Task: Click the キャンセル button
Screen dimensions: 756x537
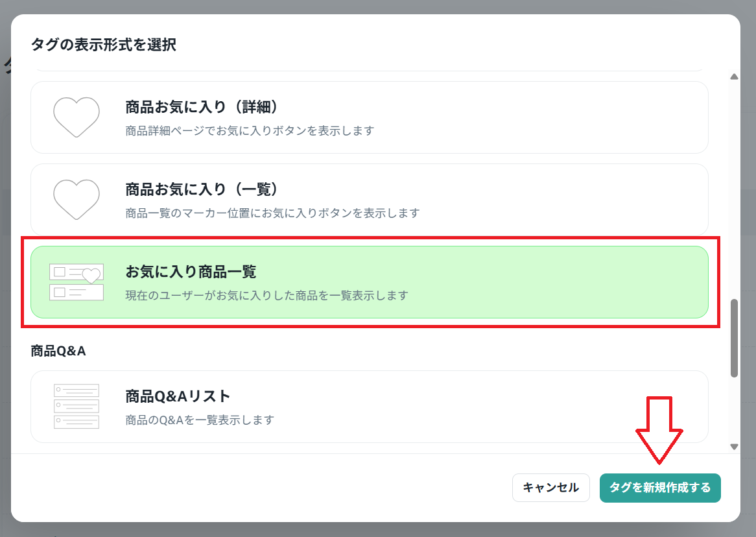Action: pos(550,488)
